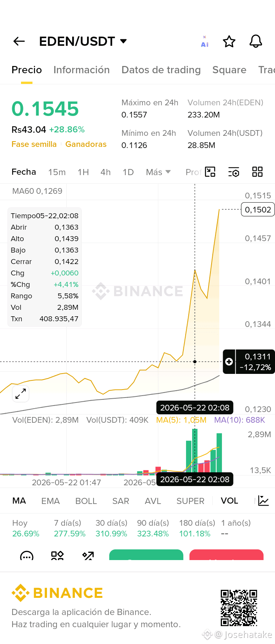Open indicator chart settings icon
The height and width of the screenshot is (644, 275).
click(x=264, y=501)
